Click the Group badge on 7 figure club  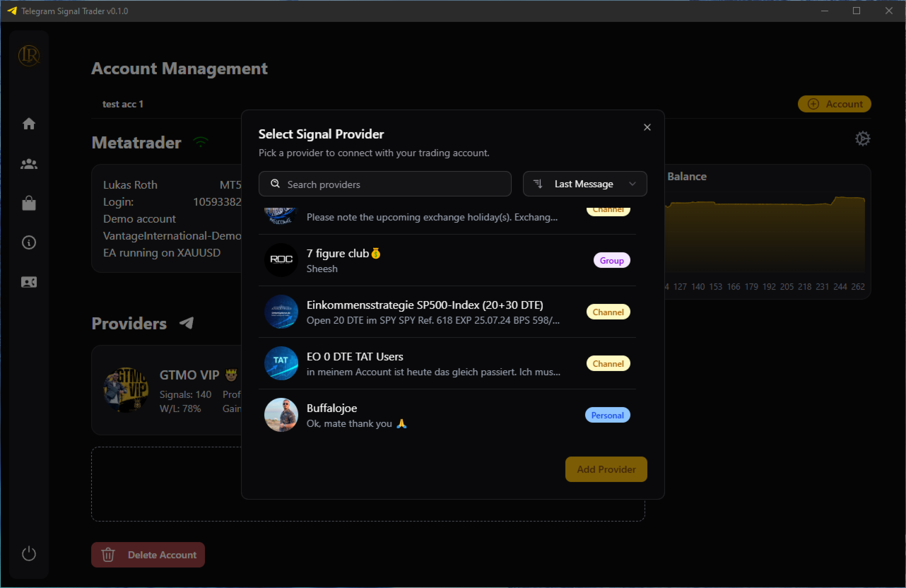(612, 260)
